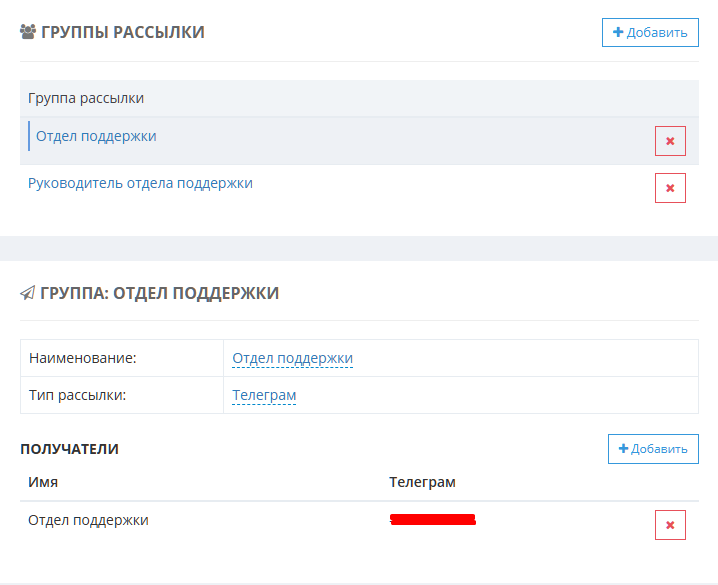Click the Группы рассылки heading text

click(122, 32)
